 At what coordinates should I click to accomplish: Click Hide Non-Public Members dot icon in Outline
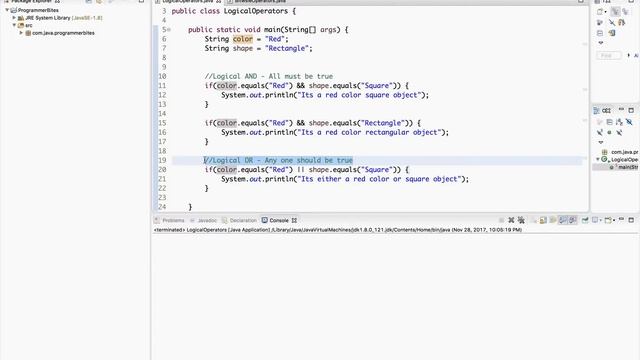609,132
